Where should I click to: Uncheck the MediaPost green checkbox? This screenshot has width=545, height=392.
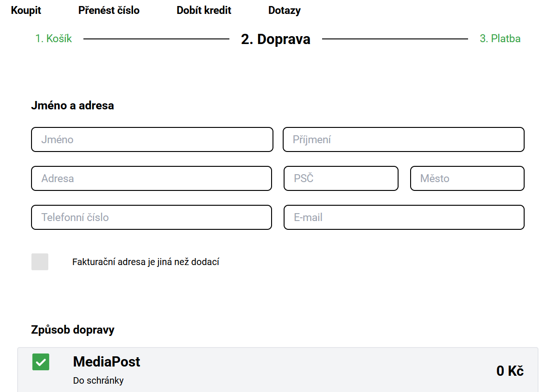pyautogui.click(x=41, y=362)
